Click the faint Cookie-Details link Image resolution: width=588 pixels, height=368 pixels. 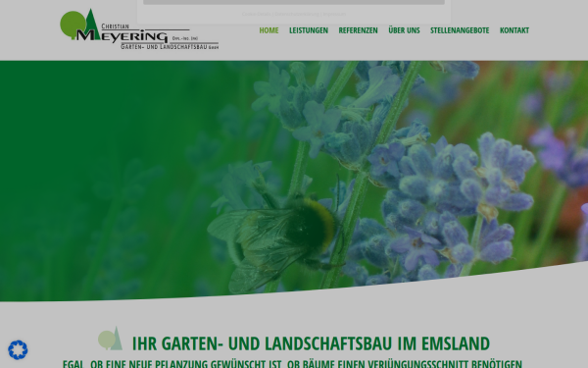click(256, 14)
